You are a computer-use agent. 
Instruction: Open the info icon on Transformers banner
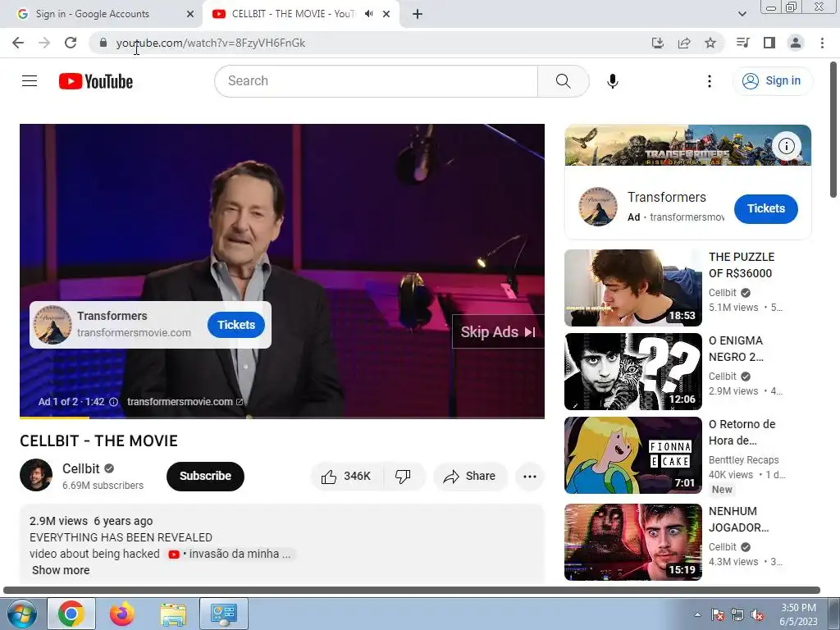[x=787, y=146]
